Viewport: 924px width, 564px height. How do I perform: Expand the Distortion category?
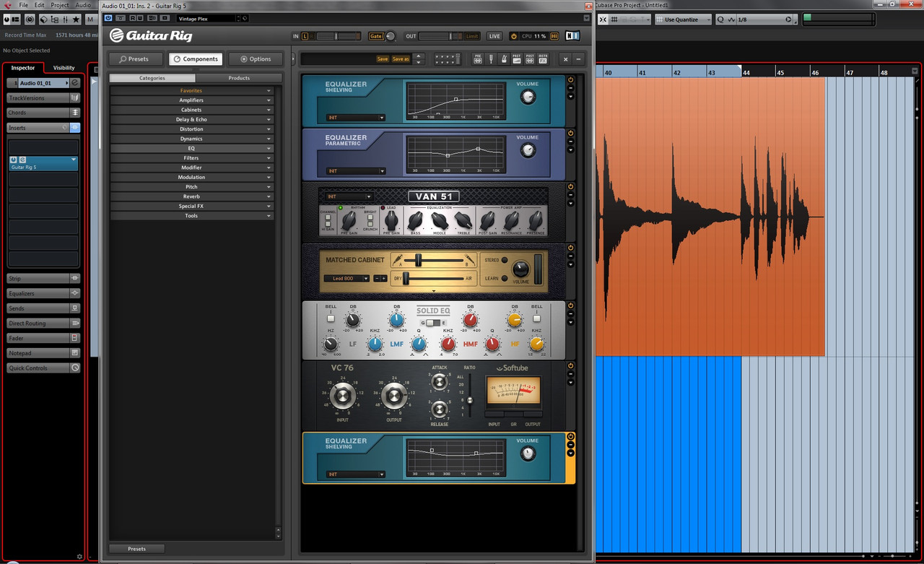coord(191,129)
